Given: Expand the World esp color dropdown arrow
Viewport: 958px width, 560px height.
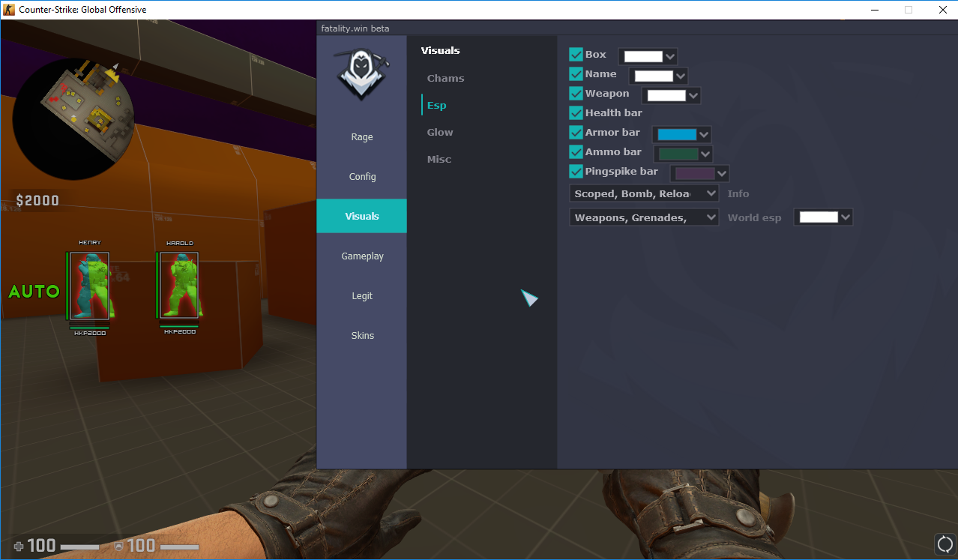Looking at the screenshot, I should click(846, 217).
